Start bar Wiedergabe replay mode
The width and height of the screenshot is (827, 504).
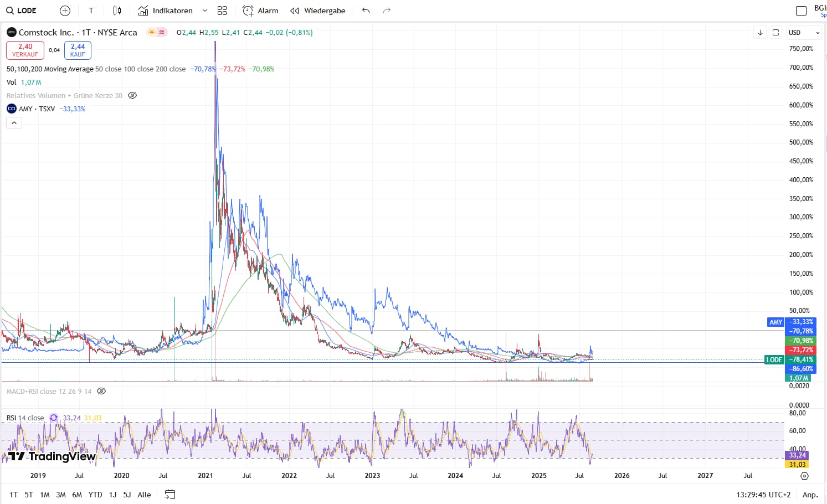click(x=317, y=11)
